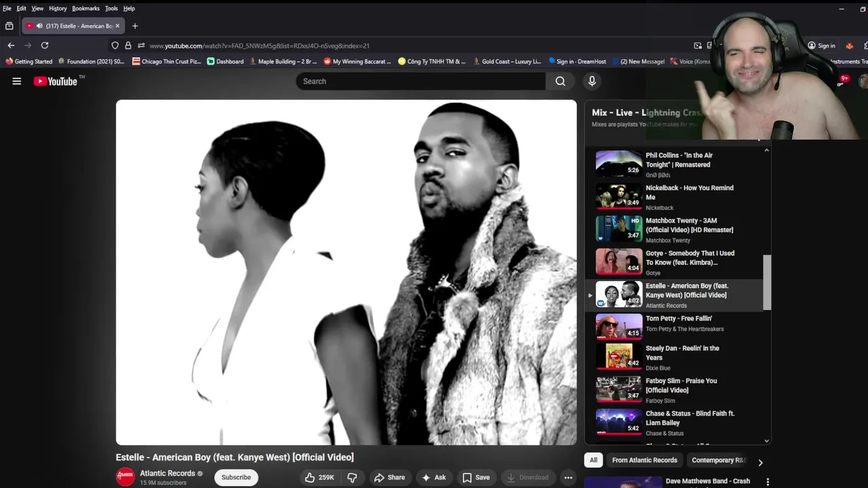Open the Edit menu

tap(21, 8)
